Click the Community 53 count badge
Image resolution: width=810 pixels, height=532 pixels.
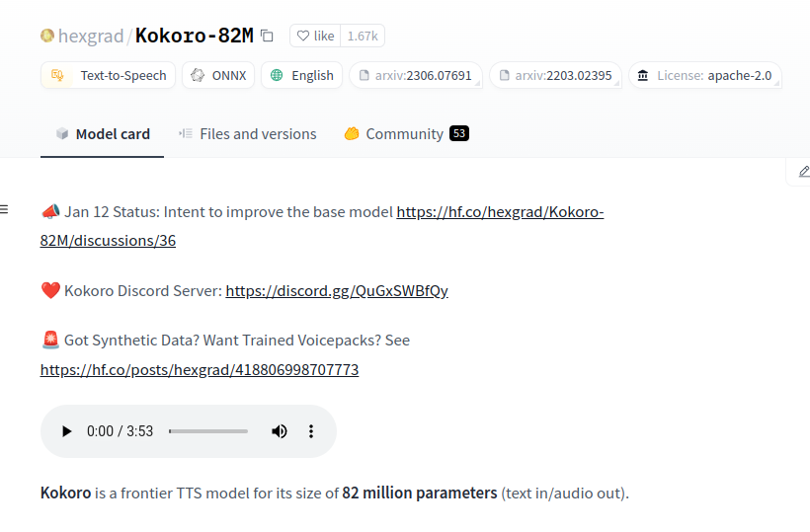pos(459,133)
